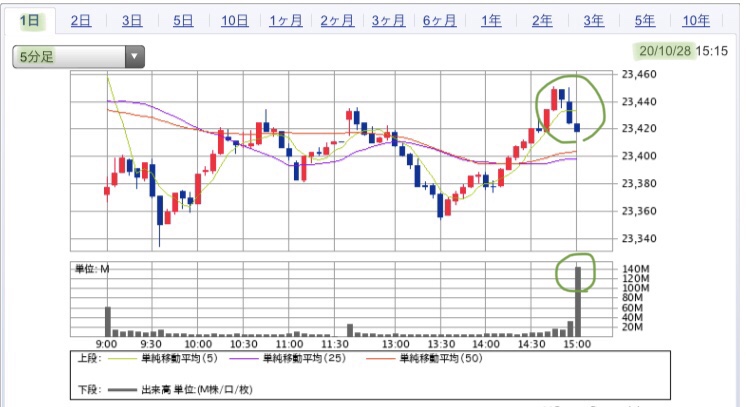Show the 1ヶ月 chart

(286, 21)
